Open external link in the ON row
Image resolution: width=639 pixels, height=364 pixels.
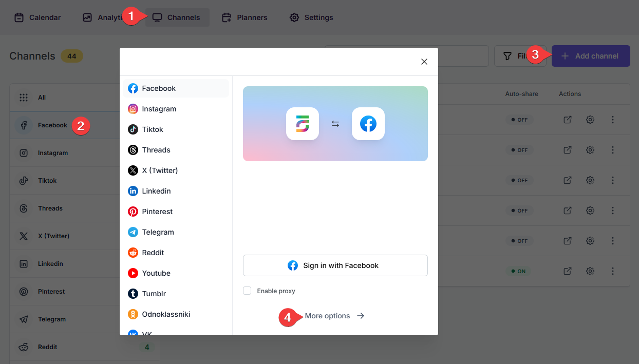point(568,271)
